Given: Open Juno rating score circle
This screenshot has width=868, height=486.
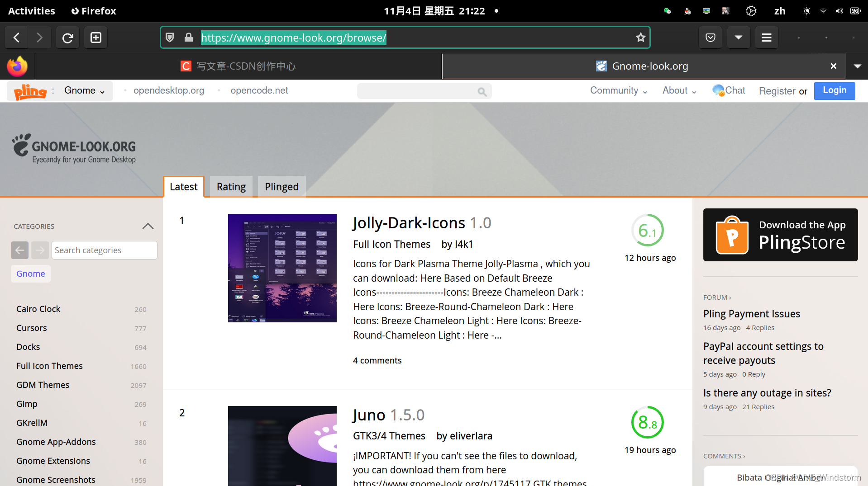Looking at the screenshot, I should (648, 423).
